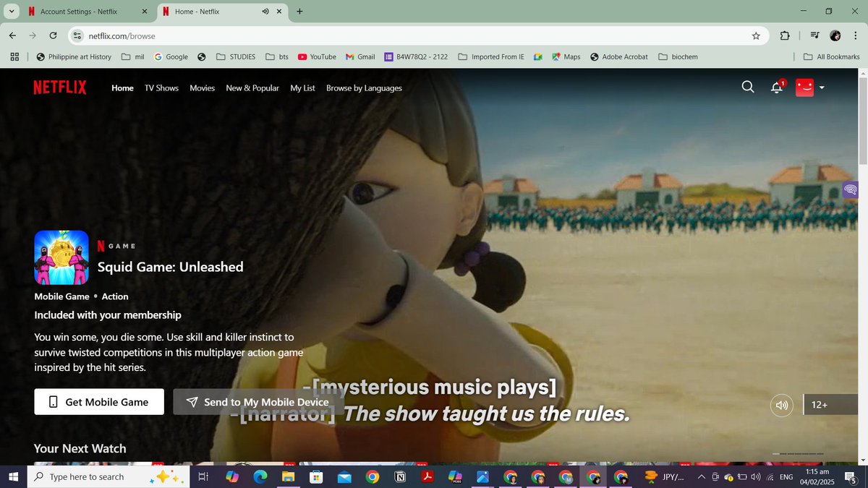Open Notion from taskbar
Screen dimensions: 868x488
point(400,476)
